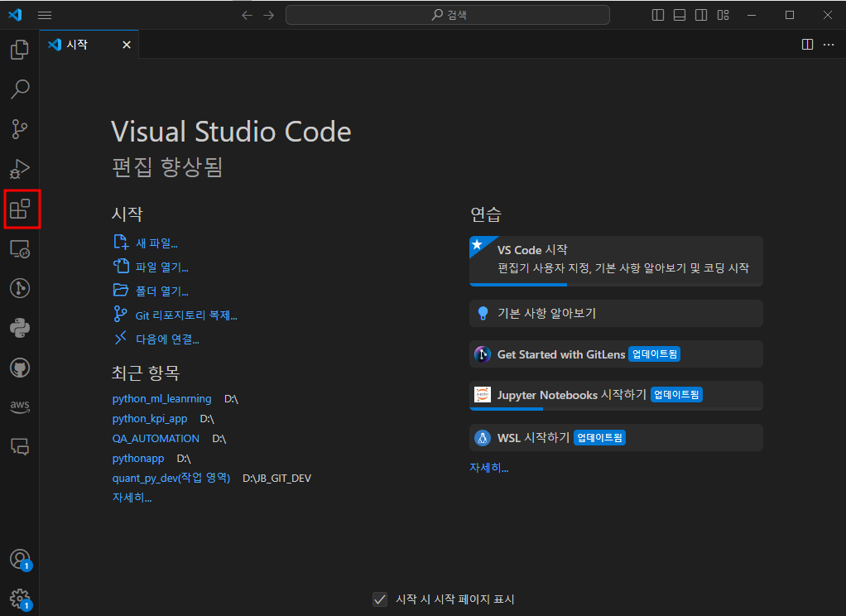Open the Search view in activity bar
846x616 pixels.
19,89
